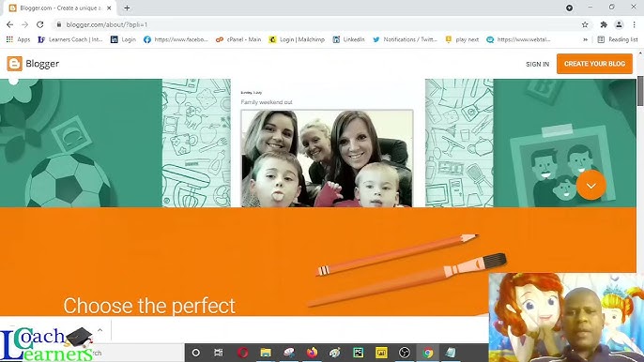Screen dimensions: 644x362
Task: Open Cortana from the taskbar circle
Action: pyautogui.click(x=196, y=353)
